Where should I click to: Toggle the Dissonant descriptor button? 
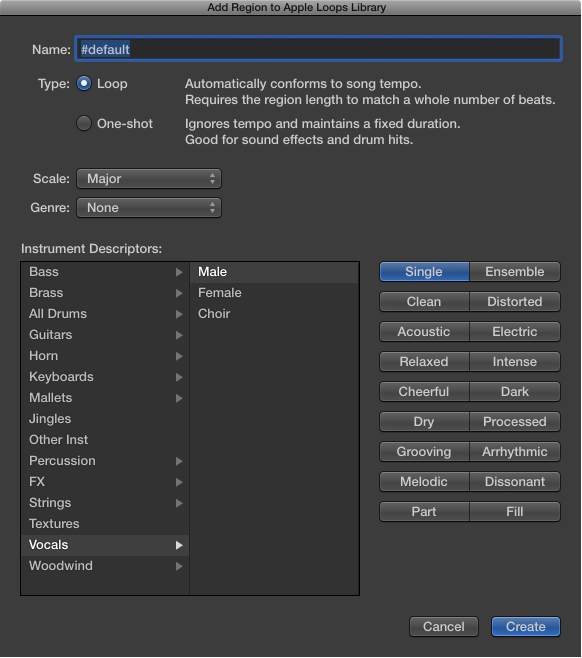[x=515, y=482]
